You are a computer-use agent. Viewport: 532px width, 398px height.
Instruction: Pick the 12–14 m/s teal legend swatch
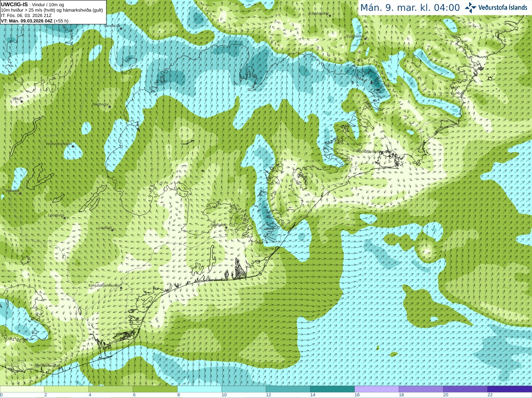point(288,389)
